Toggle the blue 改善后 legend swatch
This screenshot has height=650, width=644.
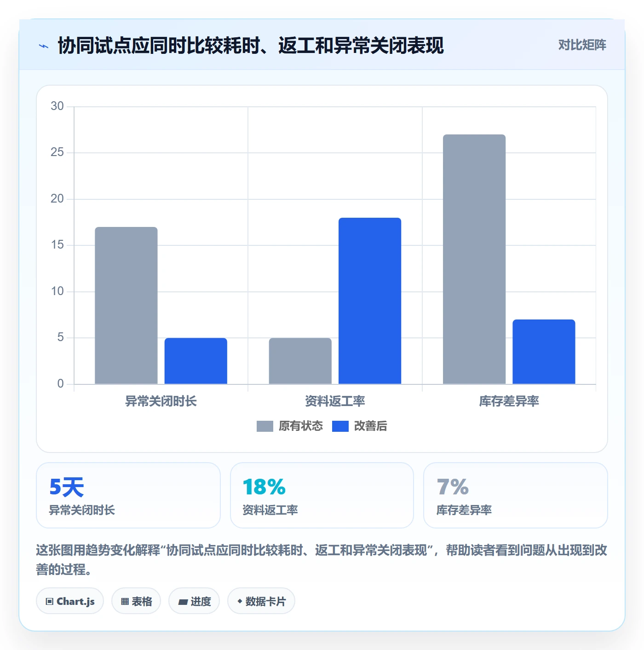[x=340, y=426]
